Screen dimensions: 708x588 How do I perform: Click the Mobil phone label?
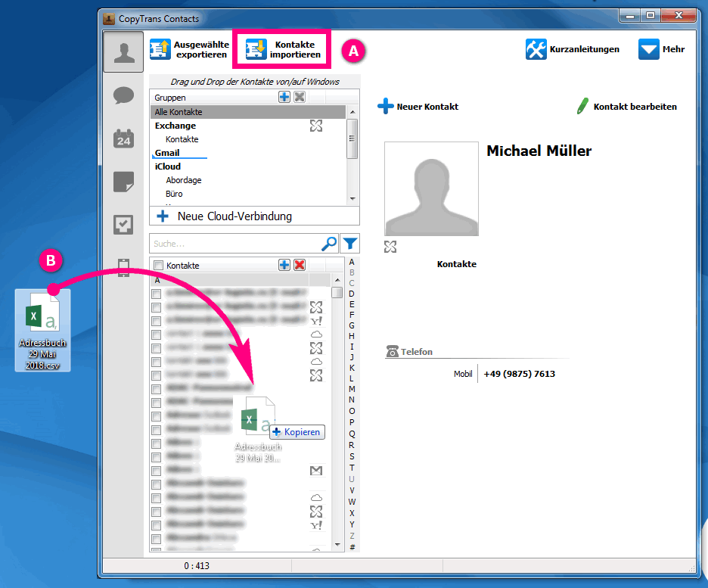coord(463,374)
